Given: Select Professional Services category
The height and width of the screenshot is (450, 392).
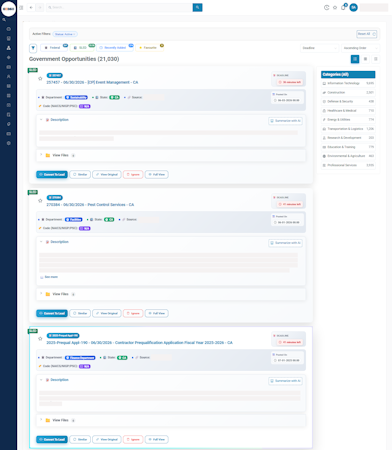Looking at the screenshot, I should click(x=348, y=165).
